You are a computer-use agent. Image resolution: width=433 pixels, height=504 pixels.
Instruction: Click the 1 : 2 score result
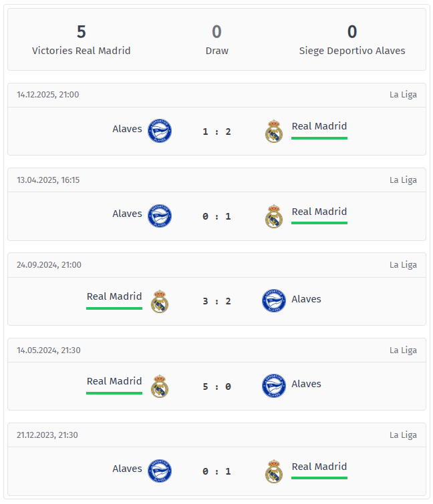(216, 132)
